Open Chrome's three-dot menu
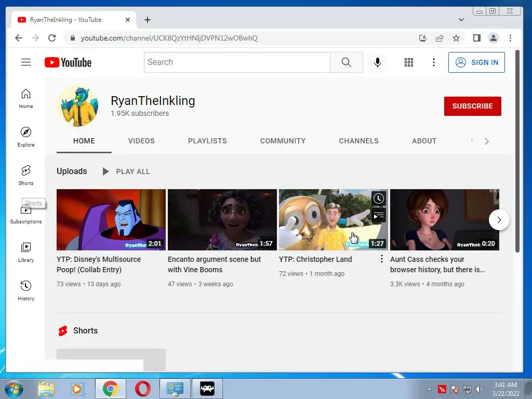532x399 pixels. (x=510, y=38)
